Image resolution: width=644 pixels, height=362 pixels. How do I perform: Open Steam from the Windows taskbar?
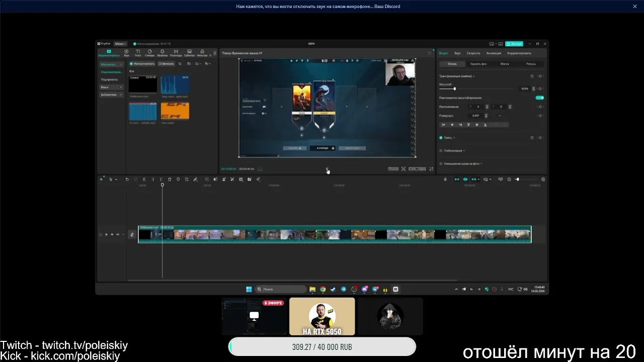click(333, 289)
